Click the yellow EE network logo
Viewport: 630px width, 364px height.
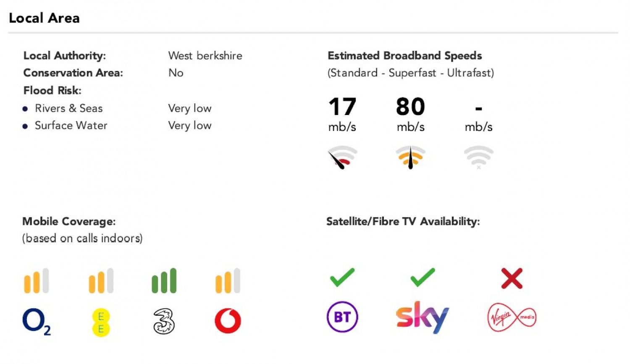[x=101, y=322]
